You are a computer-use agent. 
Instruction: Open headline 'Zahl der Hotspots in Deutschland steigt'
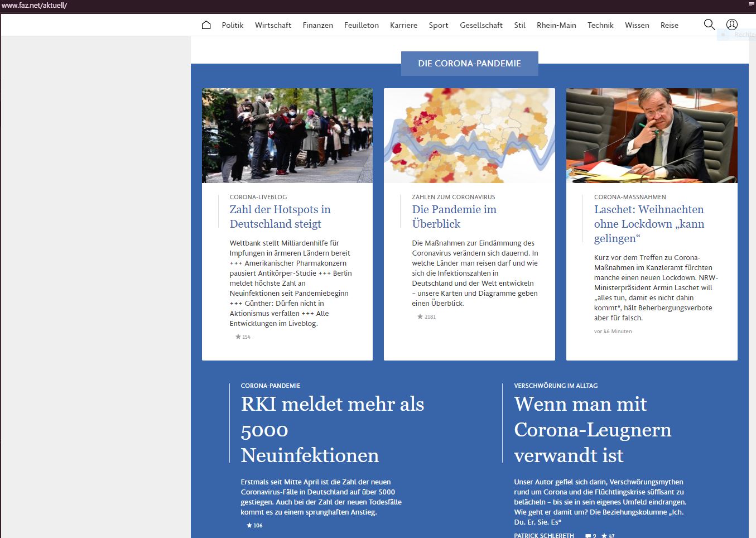[280, 217]
